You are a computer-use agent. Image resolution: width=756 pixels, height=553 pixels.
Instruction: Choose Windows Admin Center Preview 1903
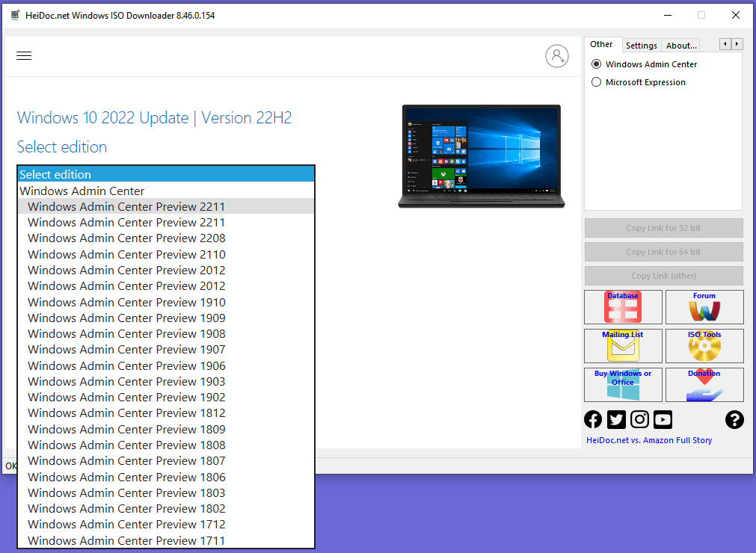(166, 382)
